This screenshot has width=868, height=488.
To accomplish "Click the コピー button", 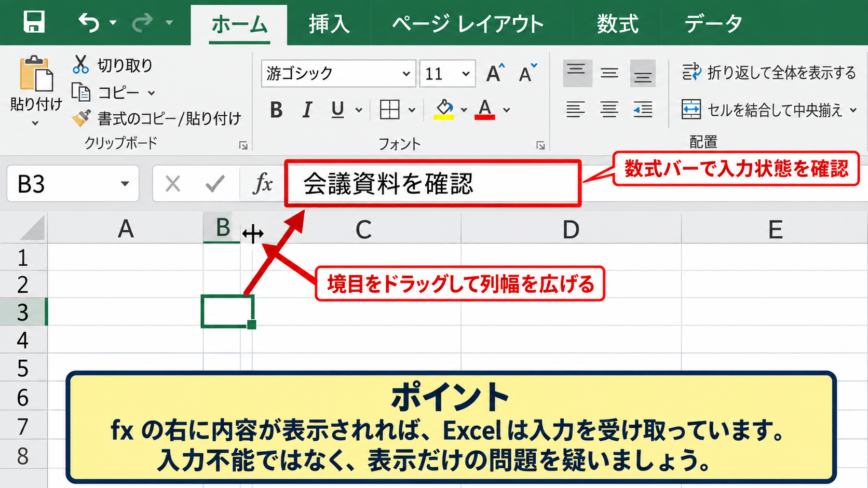I will point(105,92).
